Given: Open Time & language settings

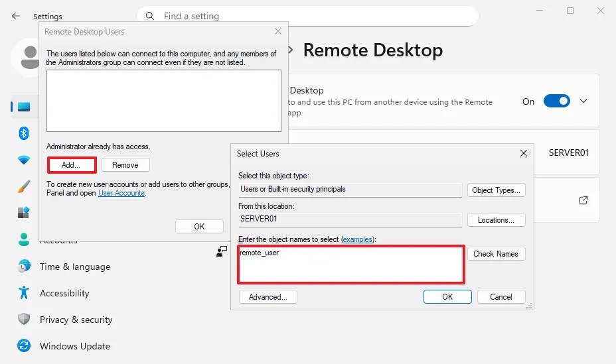Looking at the screenshot, I should [x=75, y=267].
